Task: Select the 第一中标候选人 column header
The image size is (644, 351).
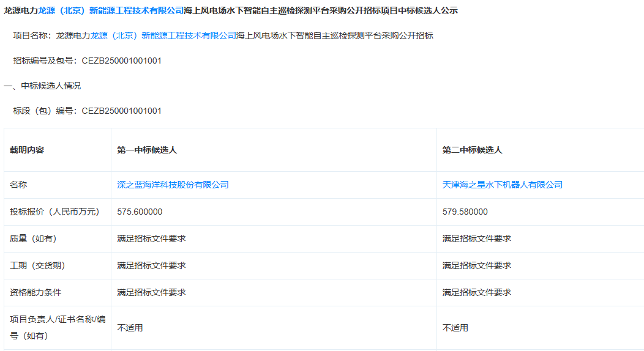Action: (x=147, y=150)
